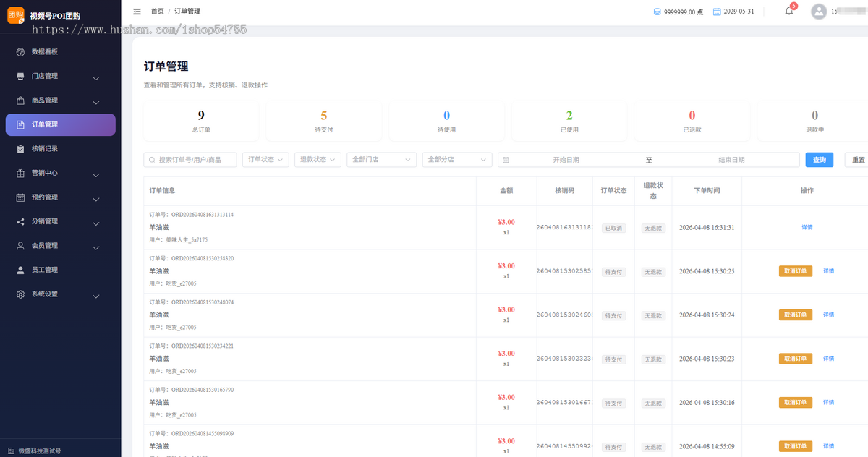
Task: Open the 订单状态 filter dropdown
Action: [x=265, y=160]
